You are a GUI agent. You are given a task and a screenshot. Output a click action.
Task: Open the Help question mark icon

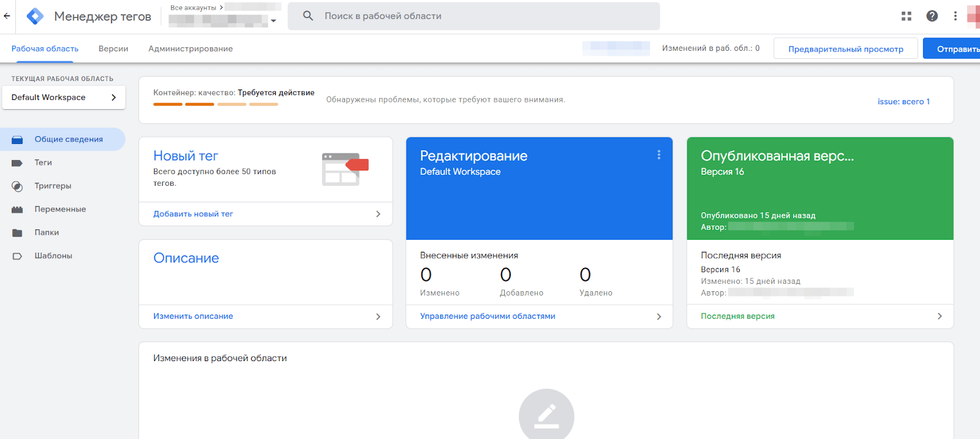click(x=932, y=16)
